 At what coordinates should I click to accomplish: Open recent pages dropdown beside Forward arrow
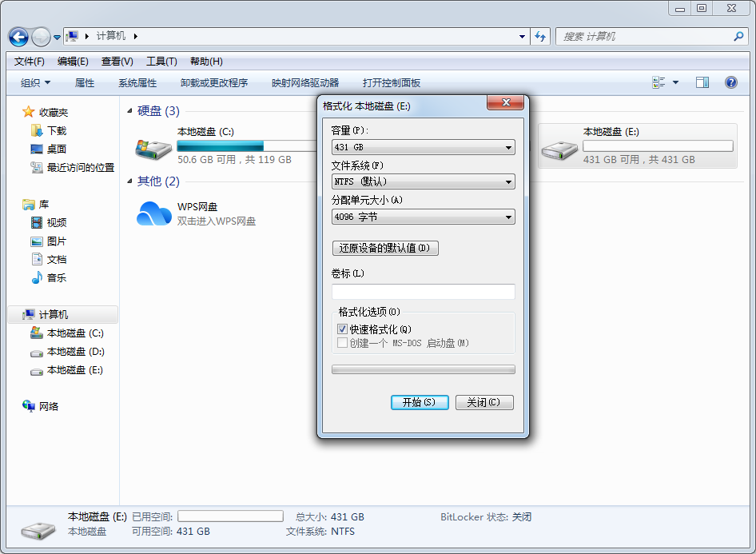click(57, 37)
